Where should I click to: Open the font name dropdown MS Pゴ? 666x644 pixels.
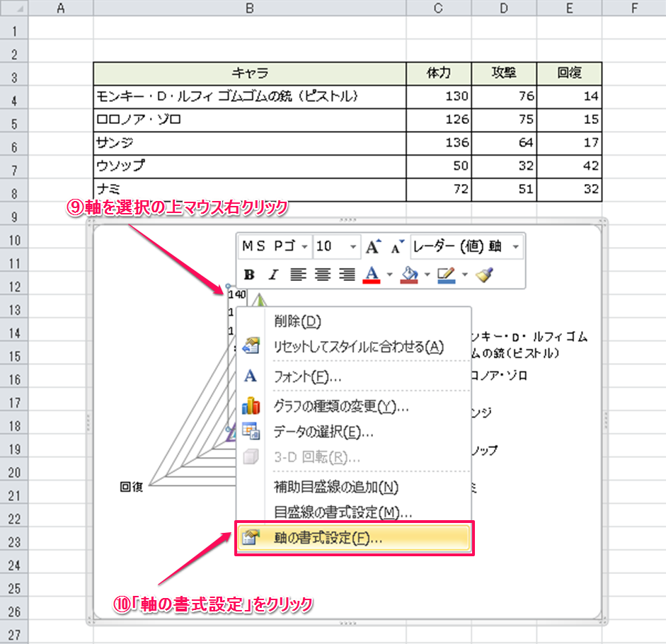[304, 246]
